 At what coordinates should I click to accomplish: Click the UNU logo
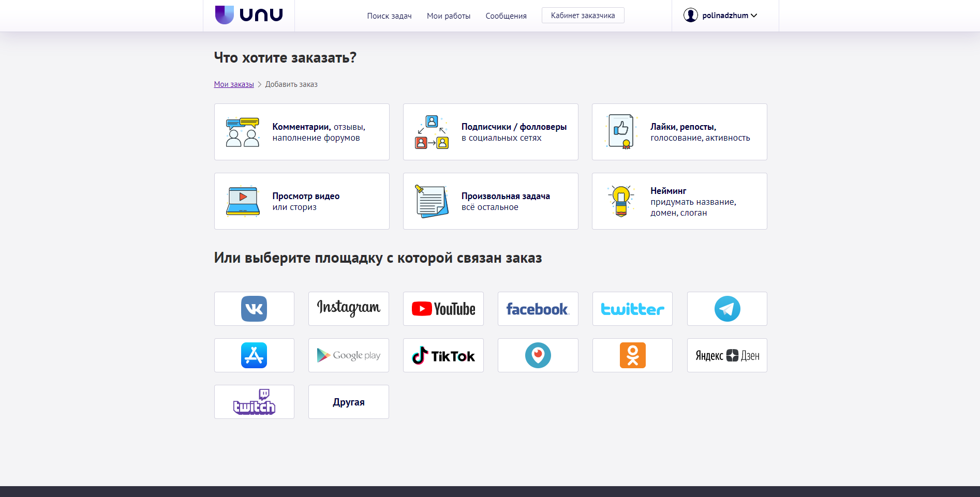click(249, 15)
